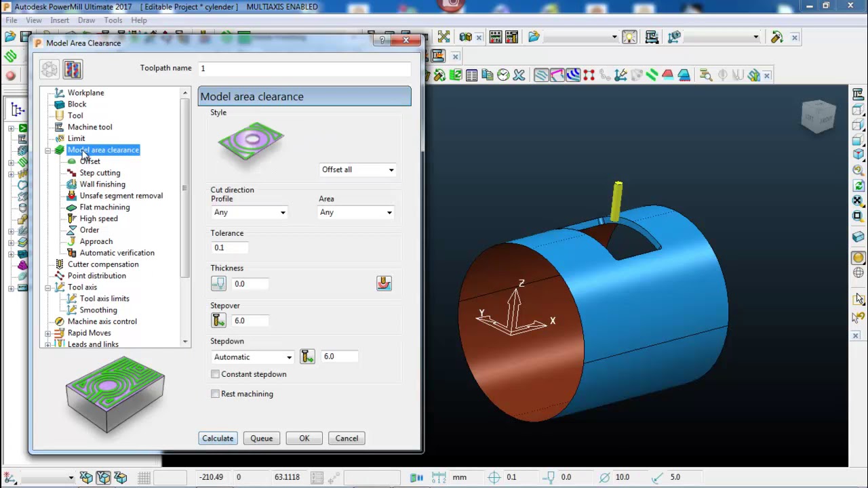Select Flat machining tree item
Screen dimensions: 868x488
pos(104,207)
